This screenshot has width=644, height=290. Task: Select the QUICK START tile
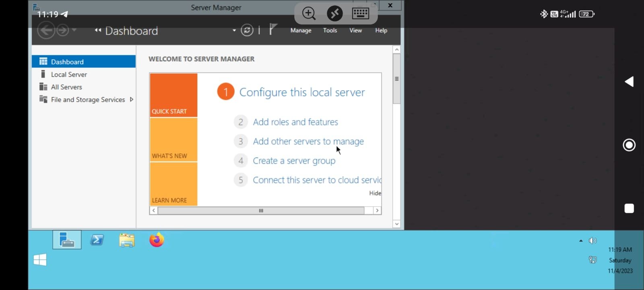point(173,95)
